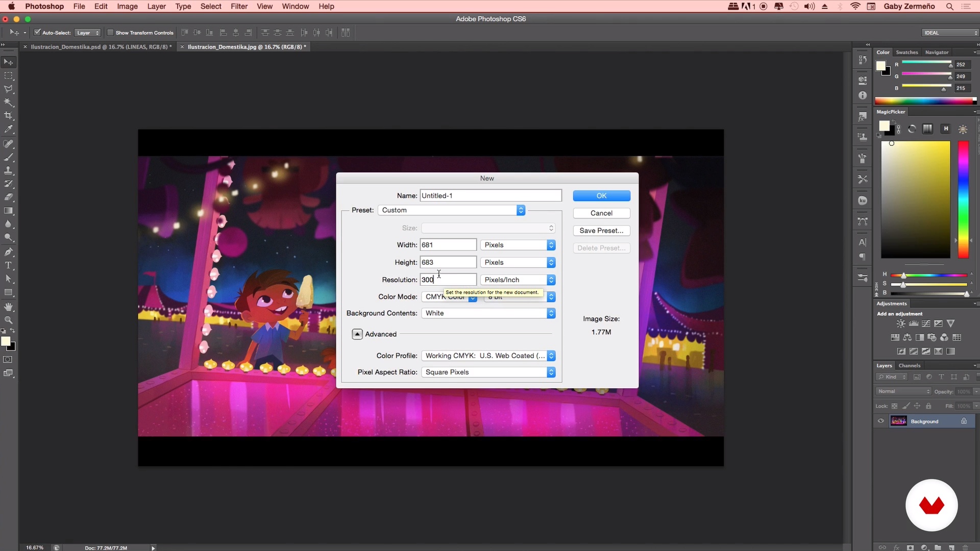Click Cancel in the New dialog
The image size is (980, 551).
coord(601,213)
